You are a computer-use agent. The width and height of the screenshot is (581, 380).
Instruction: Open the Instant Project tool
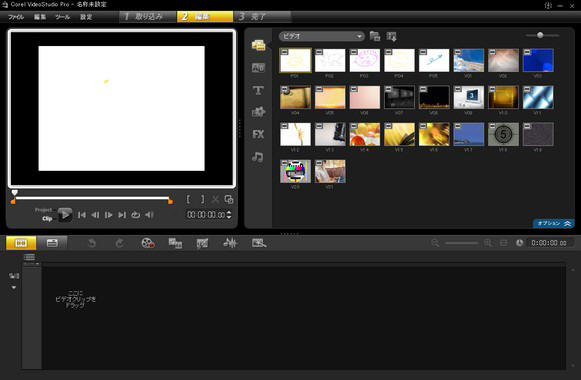click(259, 243)
